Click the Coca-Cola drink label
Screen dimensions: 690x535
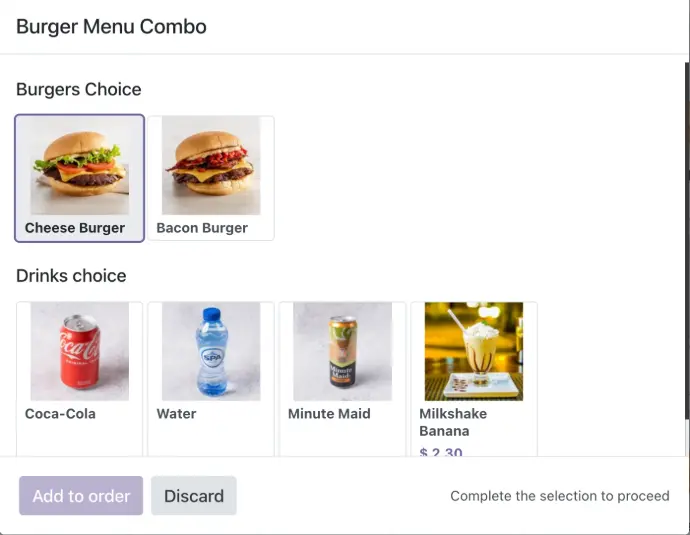click(x=60, y=414)
